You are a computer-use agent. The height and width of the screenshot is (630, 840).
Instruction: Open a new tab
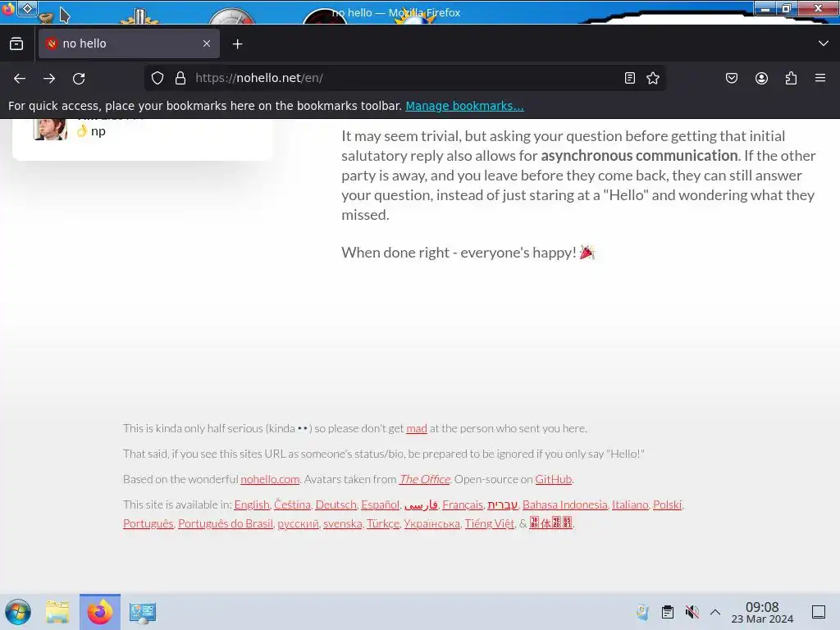(x=237, y=44)
